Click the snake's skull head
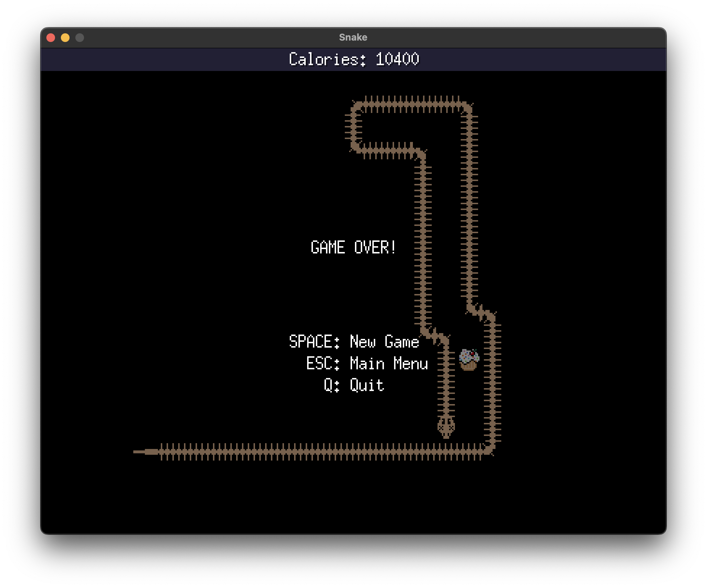 pyautogui.click(x=446, y=427)
